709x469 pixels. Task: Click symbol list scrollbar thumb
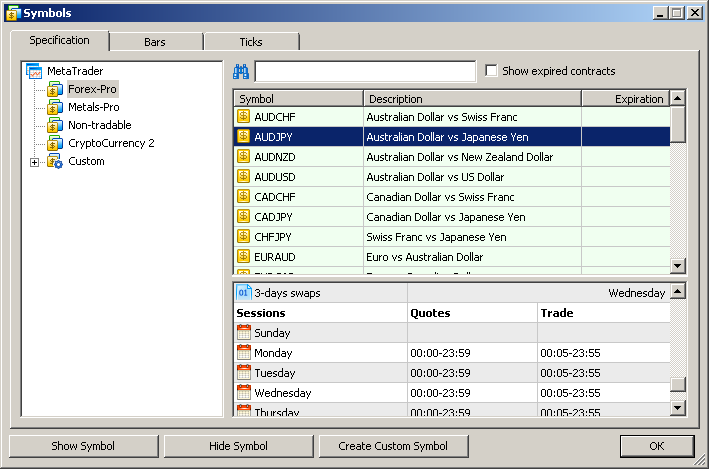[x=677, y=124]
